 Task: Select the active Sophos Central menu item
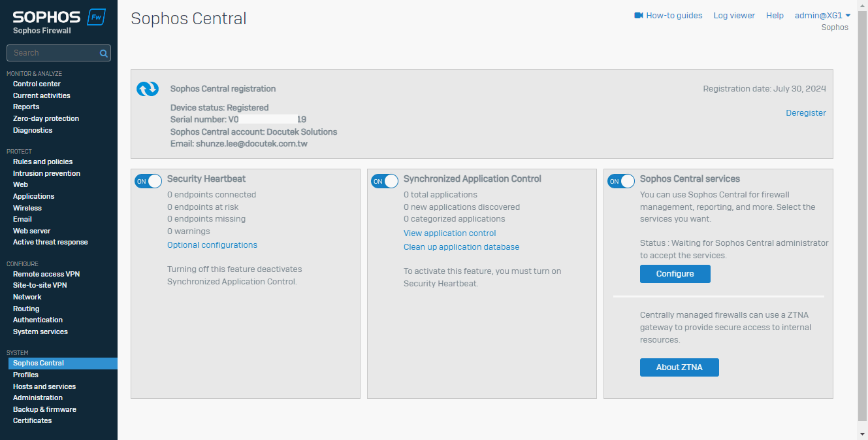point(63,363)
